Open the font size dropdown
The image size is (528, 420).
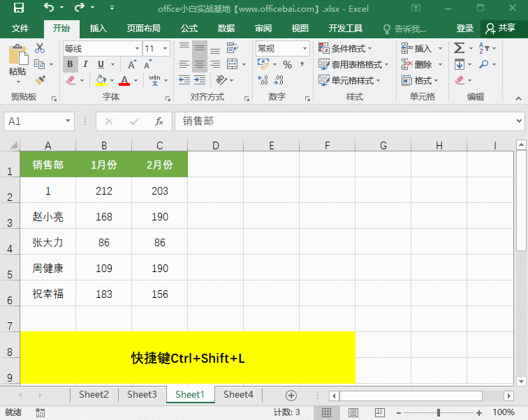[x=166, y=49]
